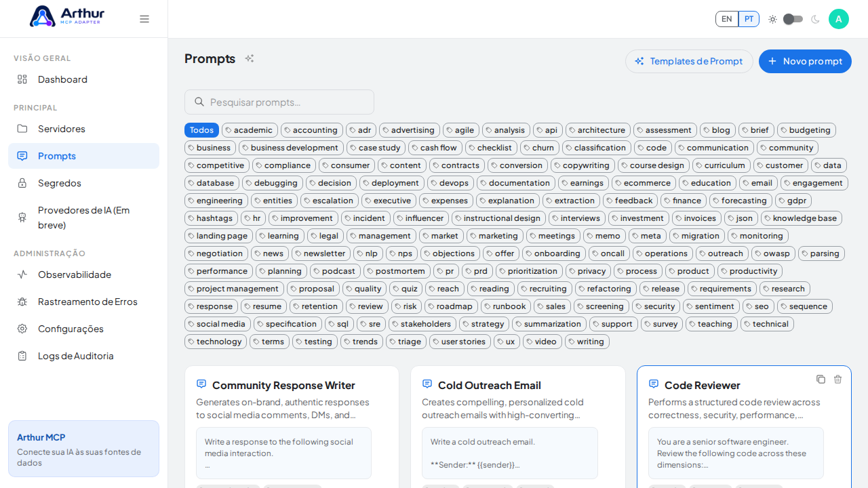
Task: Open Templates de Prompt
Action: click(x=689, y=61)
